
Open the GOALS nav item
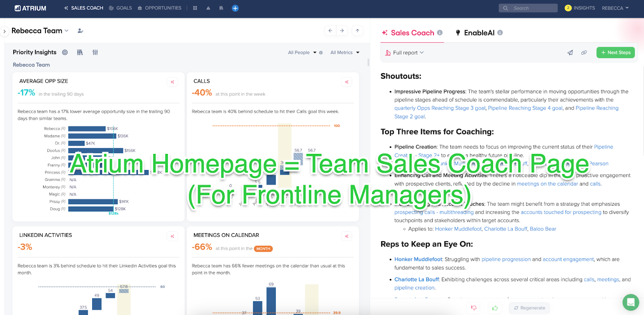(120, 8)
